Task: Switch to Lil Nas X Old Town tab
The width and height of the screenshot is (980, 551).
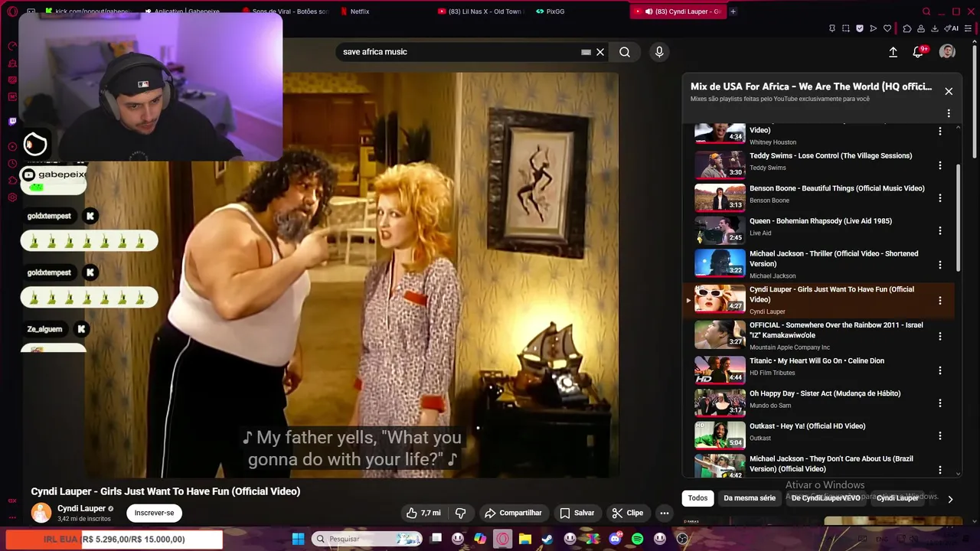Action: pos(480,11)
